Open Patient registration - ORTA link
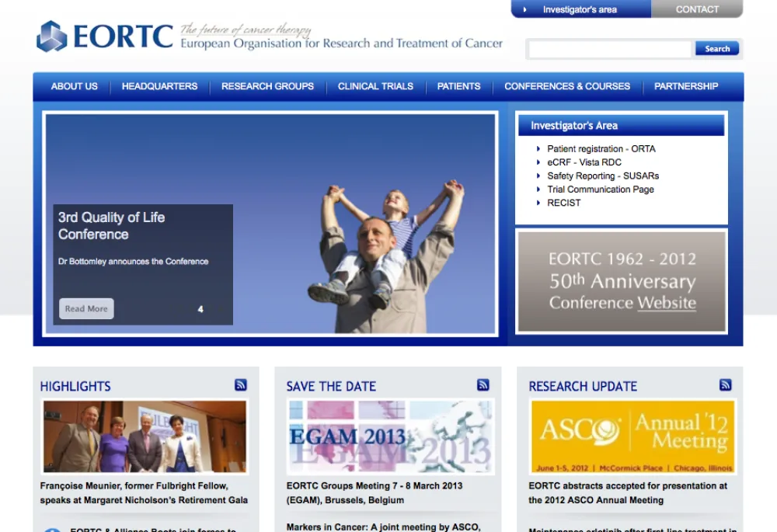777x532 pixels. pos(601,148)
